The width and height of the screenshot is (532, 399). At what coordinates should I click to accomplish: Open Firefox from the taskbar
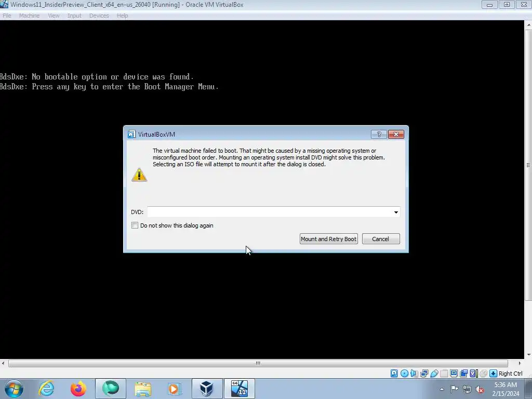tap(78, 389)
